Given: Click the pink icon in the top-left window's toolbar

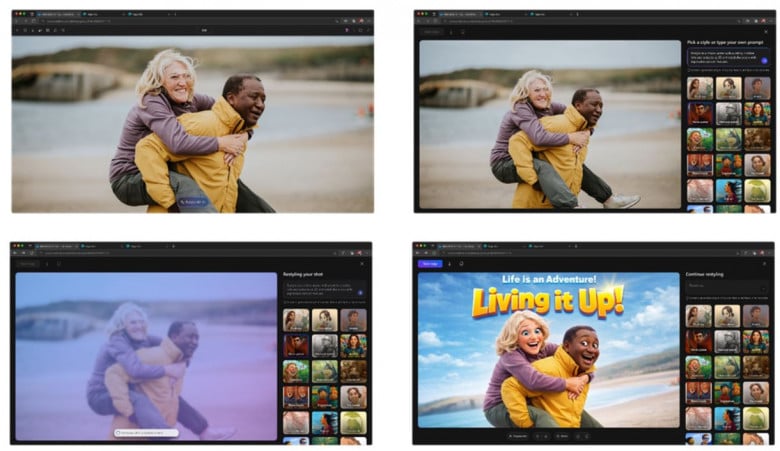Looking at the screenshot, I should click(x=347, y=30).
